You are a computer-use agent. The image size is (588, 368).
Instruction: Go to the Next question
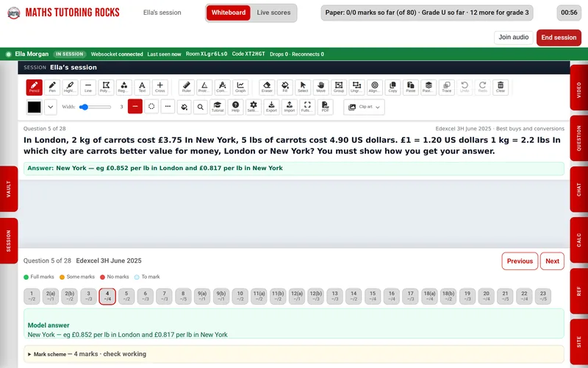click(x=552, y=261)
